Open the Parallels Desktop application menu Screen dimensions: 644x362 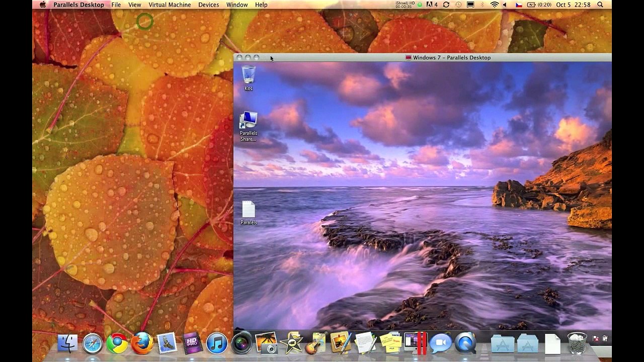pyautogui.click(x=78, y=5)
